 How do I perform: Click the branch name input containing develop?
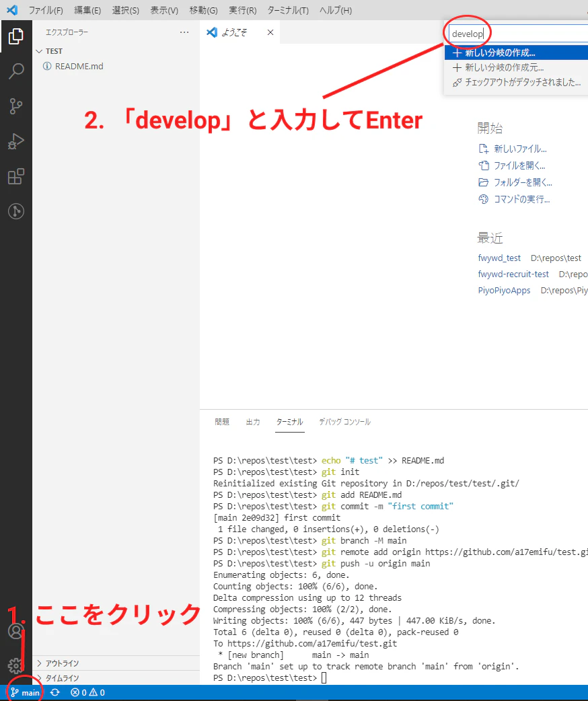coord(518,34)
